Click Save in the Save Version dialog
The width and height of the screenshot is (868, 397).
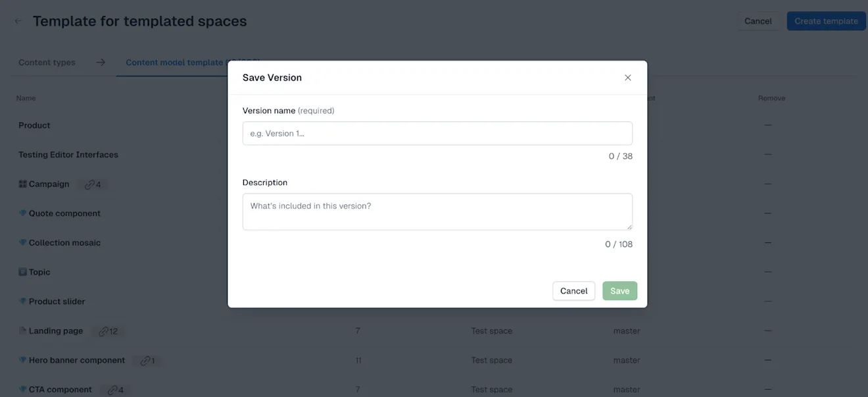[x=619, y=290]
